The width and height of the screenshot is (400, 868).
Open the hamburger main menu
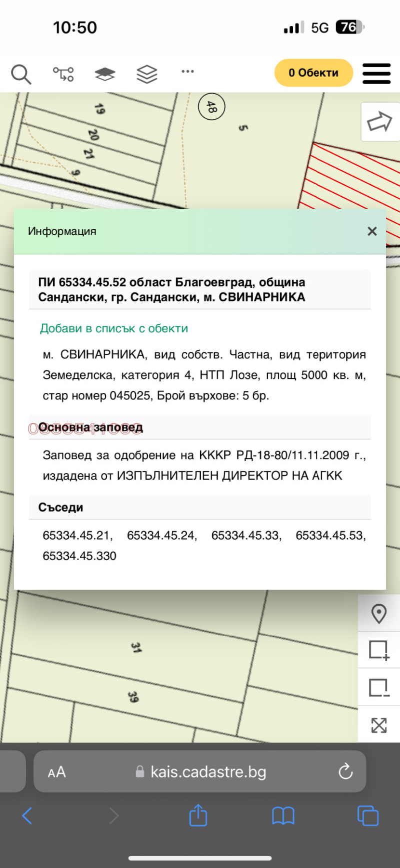pos(376,74)
